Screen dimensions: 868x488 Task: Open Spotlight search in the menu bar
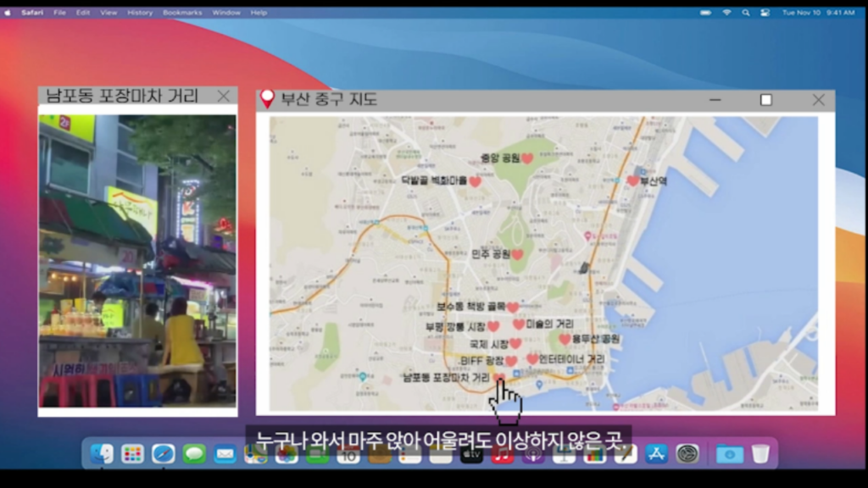pyautogui.click(x=746, y=12)
